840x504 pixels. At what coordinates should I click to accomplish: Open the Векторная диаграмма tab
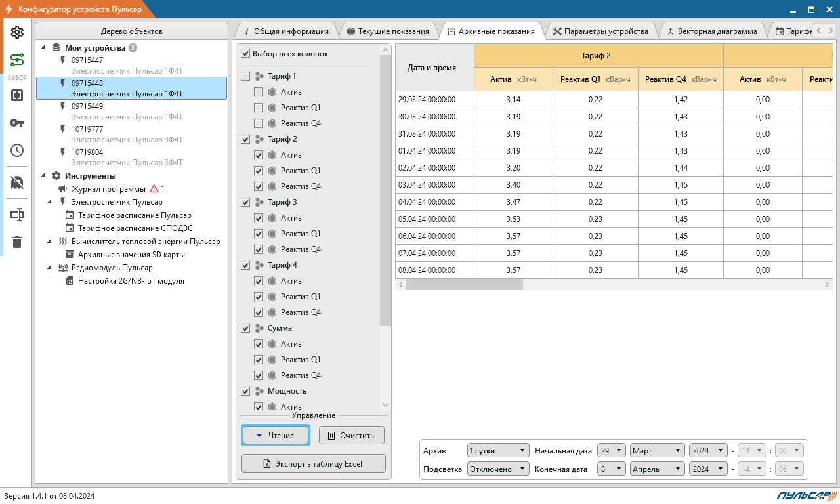713,31
